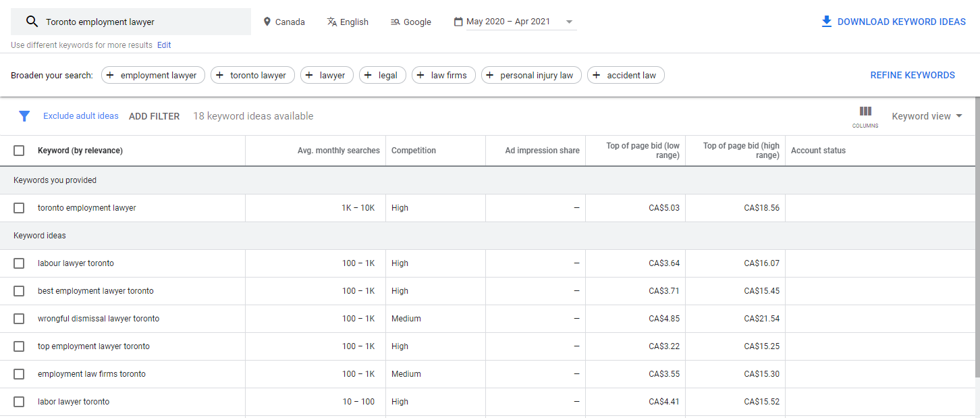Click the search network icon beside Google
Image resolution: width=980 pixels, height=418 pixels.
[x=393, y=21]
